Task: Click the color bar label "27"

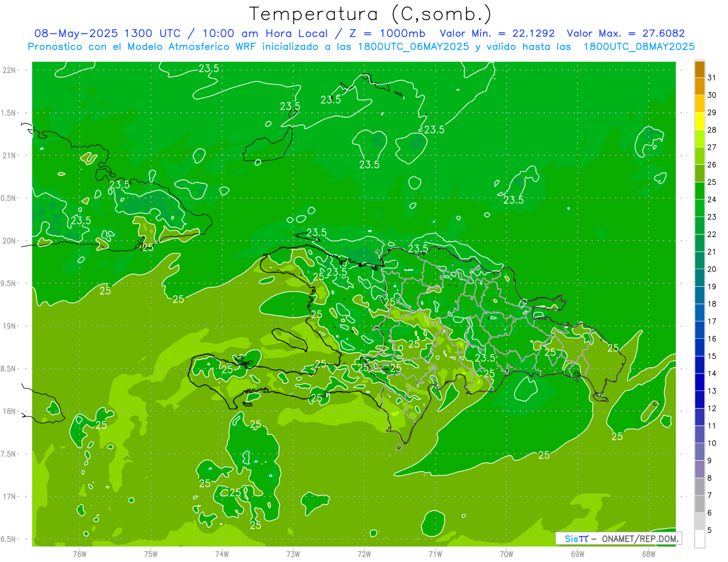Action: click(x=712, y=147)
